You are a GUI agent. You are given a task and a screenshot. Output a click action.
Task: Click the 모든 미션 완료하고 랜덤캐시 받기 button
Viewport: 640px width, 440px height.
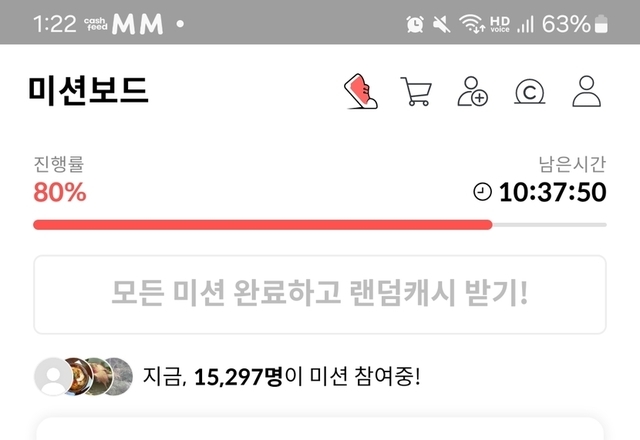click(x=320, y=294)
